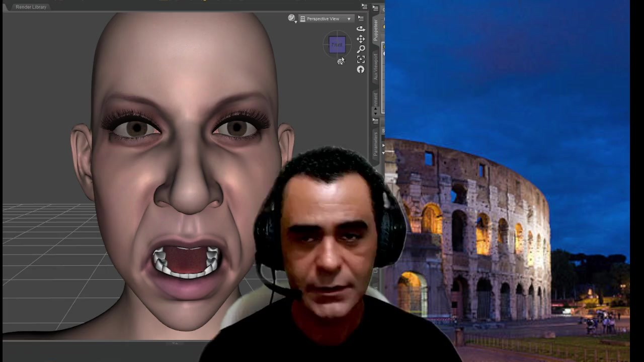Click the Front face of view cube
The width and height of the screenshot is (644, 362).
(x=337, y=45)
